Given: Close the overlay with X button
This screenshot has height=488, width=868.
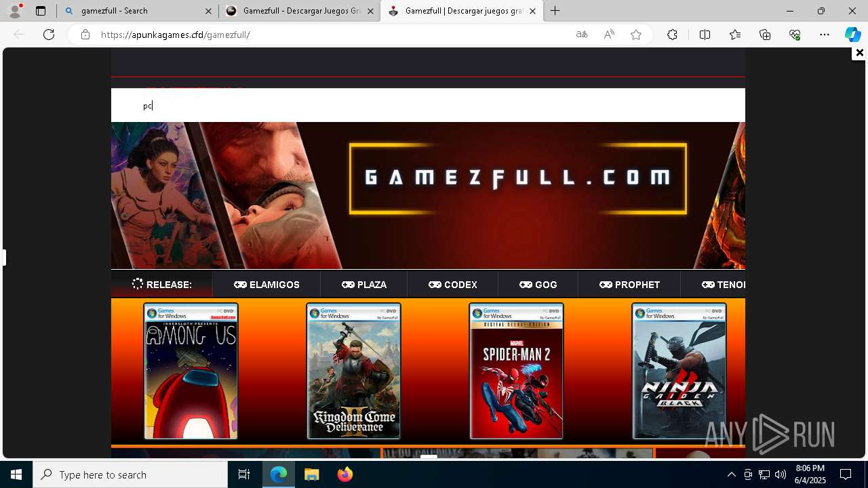Looking at the screenshot, I should [x=859, y=53].
